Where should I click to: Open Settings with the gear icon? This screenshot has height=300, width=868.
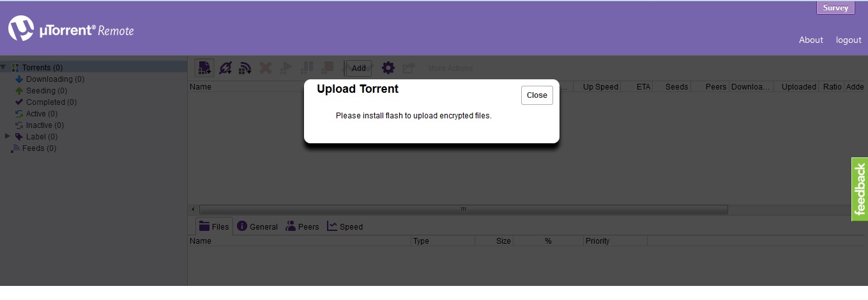point(388,68)
